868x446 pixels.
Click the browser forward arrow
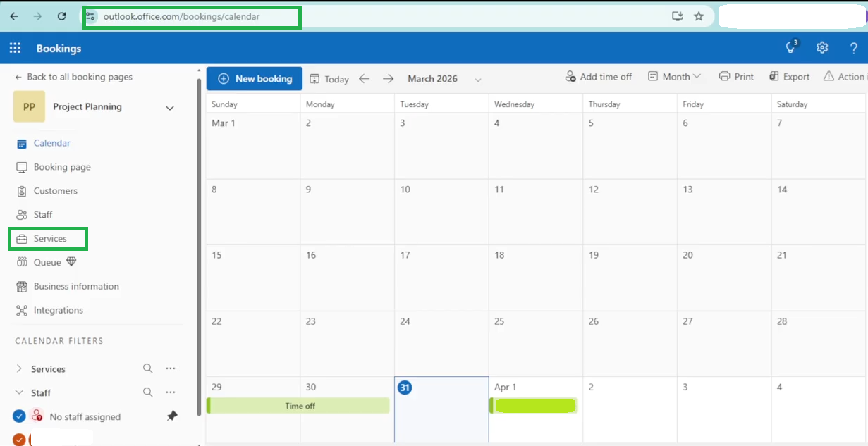[x=38, y=16]
